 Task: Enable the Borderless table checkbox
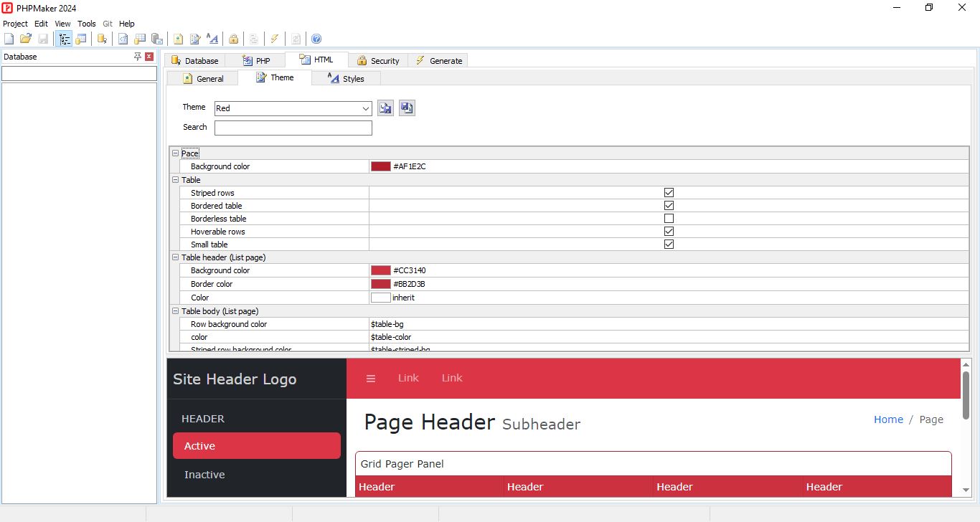(669, 219)
